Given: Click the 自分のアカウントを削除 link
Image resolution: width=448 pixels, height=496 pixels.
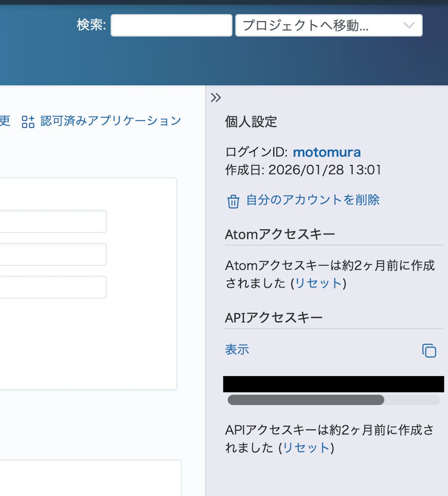Looking at the screenshot, I should pyautogui.click(x=312, y=200).
